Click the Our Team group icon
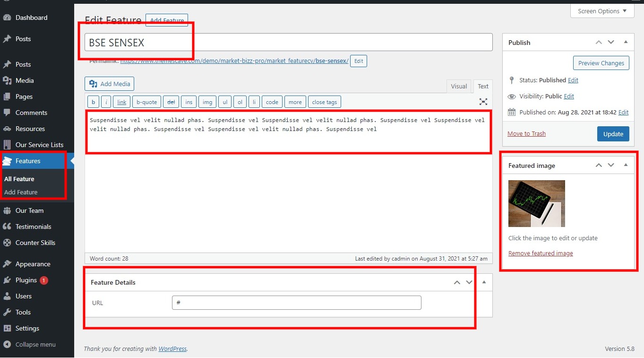The image size is (644, 358). tap(7, 210)
